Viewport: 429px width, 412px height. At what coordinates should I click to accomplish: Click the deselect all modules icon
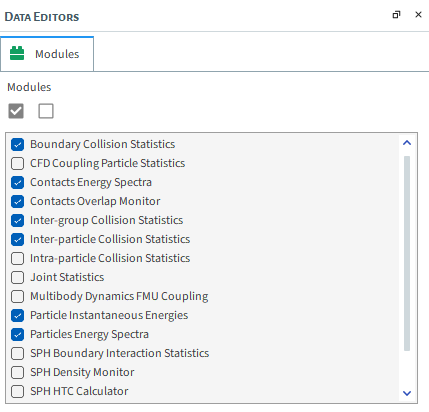pyautogui.click(x=46, y=111)
